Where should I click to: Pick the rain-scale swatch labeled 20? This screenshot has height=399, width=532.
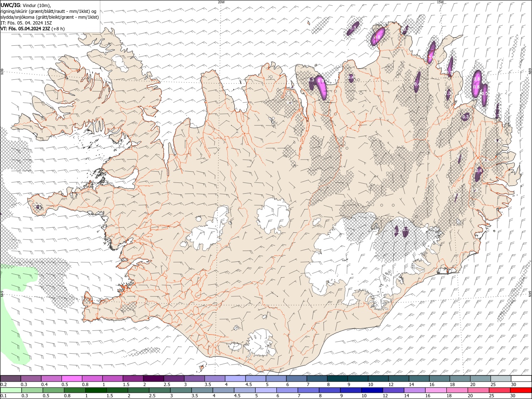[478, 390]
